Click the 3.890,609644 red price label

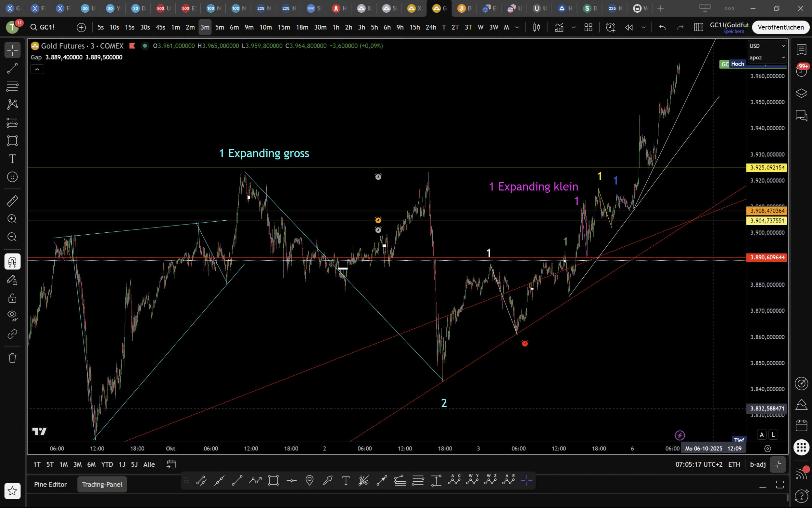767,257
